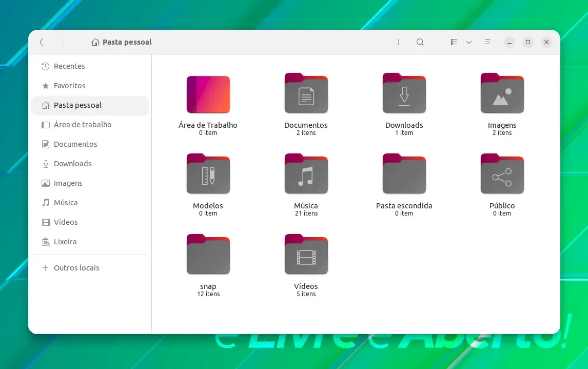Open search with the magnifier icon
Screen dimensions: 588x369
pos(420,42)
